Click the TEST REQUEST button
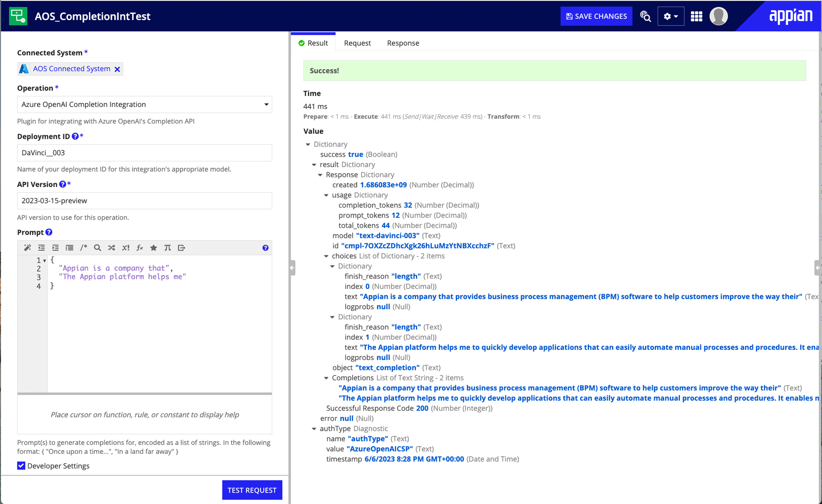Screen dimensions: 822x504 click(252, 490)
